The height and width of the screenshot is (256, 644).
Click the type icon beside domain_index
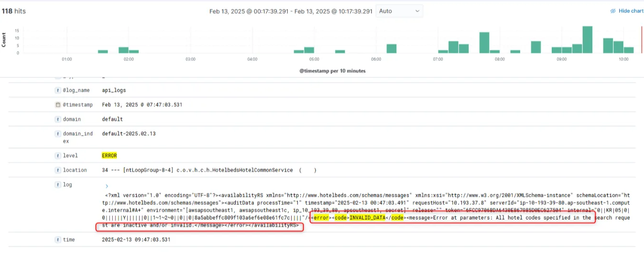pos(58,134)
